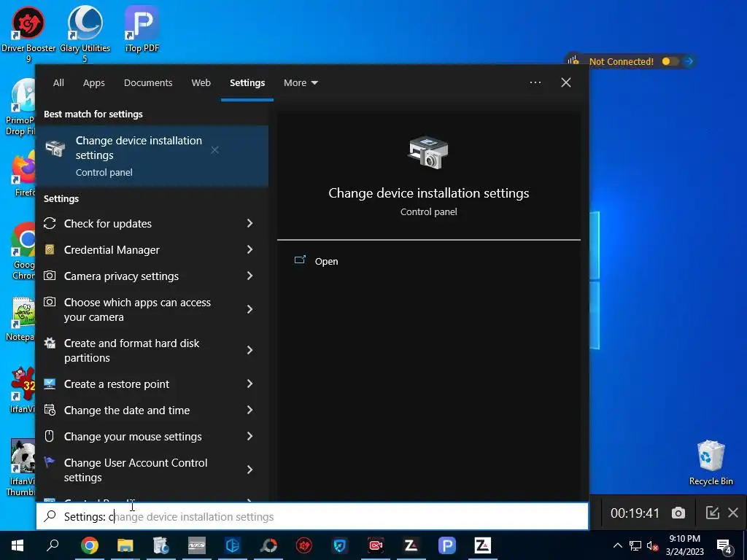747x560 pixels.
Task: Open Choose which apps can access your camera
Action: (137, 309)
